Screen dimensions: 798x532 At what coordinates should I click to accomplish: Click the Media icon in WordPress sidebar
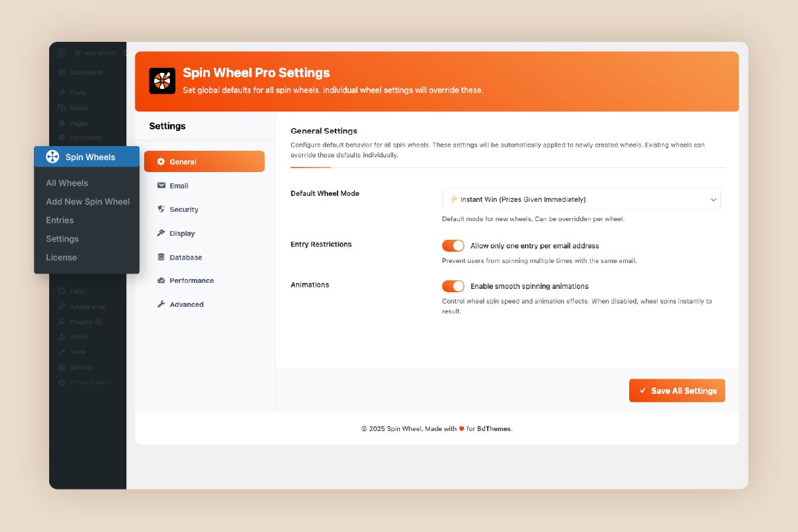click(62, 108)
